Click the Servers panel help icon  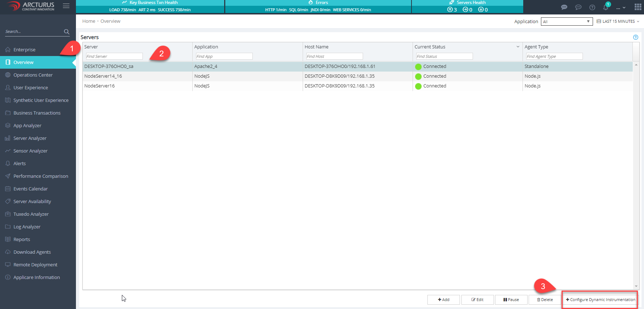click(635, 37)
